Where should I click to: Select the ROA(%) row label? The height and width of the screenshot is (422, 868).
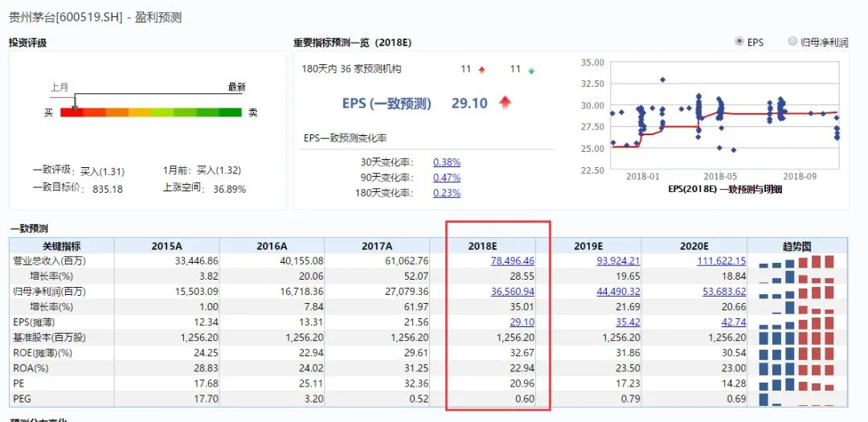[x=30, y=368]
